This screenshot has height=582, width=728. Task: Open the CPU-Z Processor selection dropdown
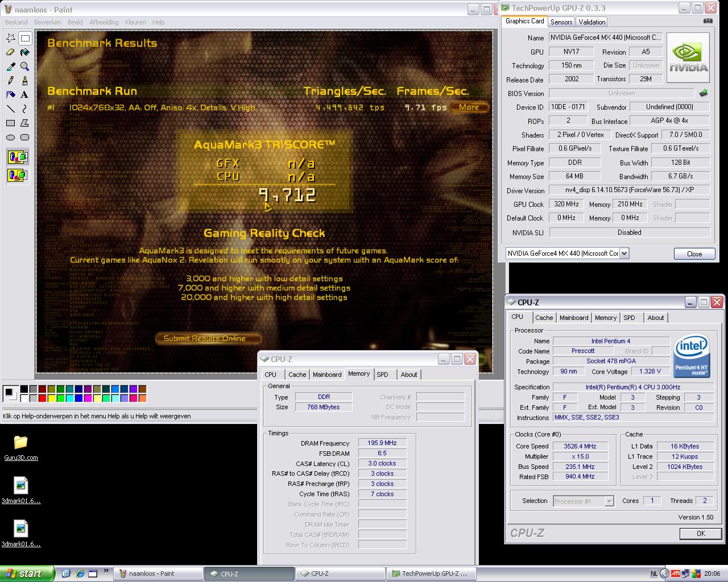click(x=609, y=501)
